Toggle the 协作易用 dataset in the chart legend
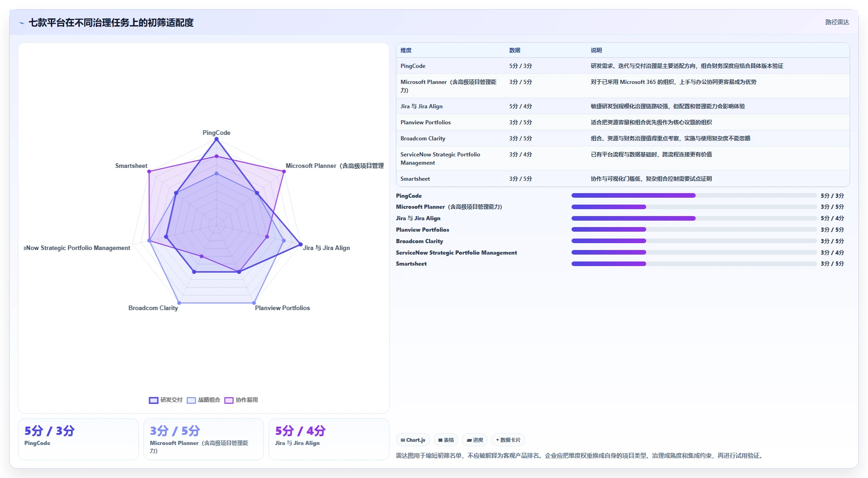 241,400
